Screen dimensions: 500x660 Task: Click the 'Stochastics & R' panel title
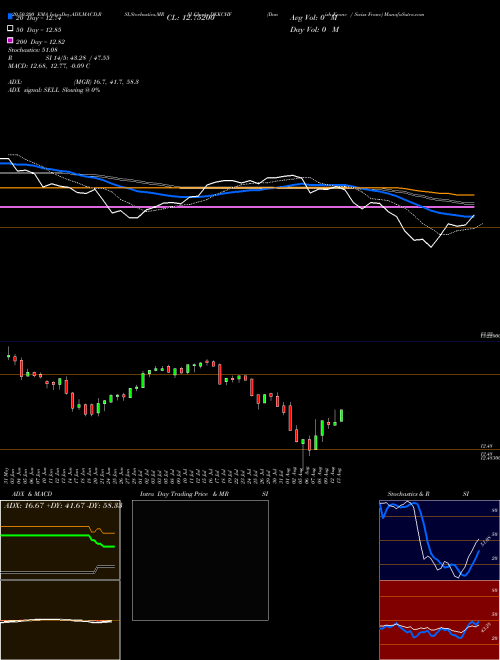click(409, 494)
